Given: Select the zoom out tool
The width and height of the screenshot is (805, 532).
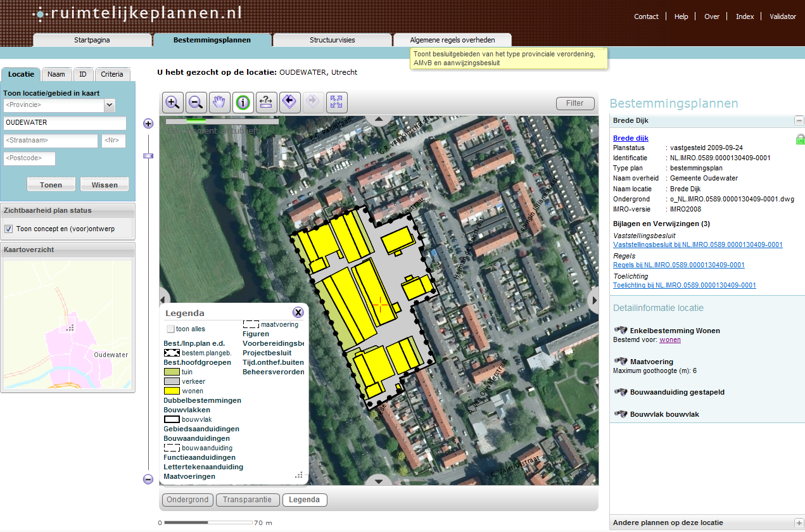Looking at the screenshot, I should [x=196, y=102].
